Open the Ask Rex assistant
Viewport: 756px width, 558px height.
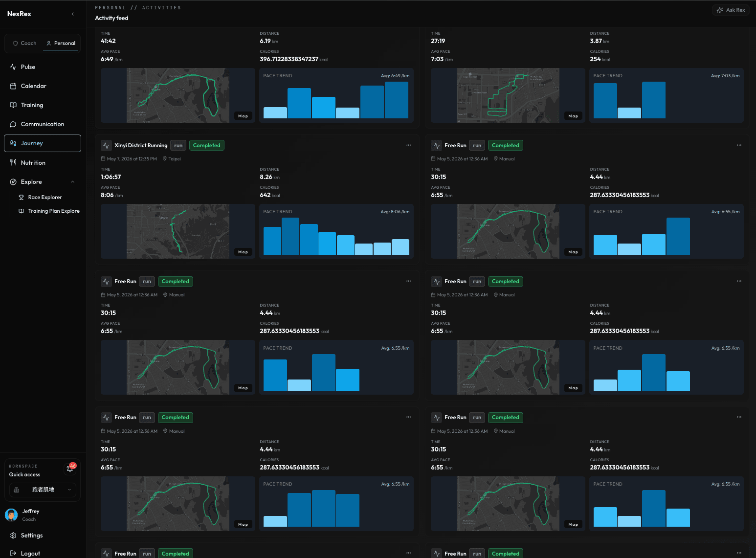tap(731, 10)
